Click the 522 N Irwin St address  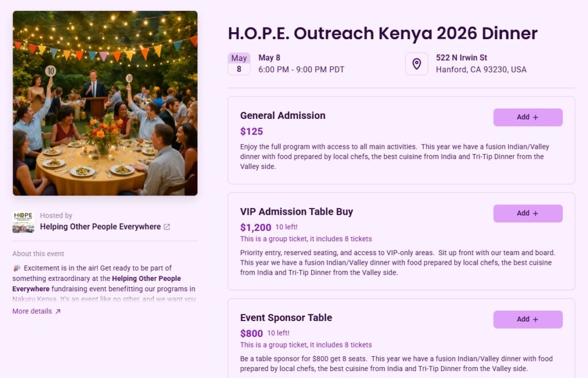coord(461,58)
